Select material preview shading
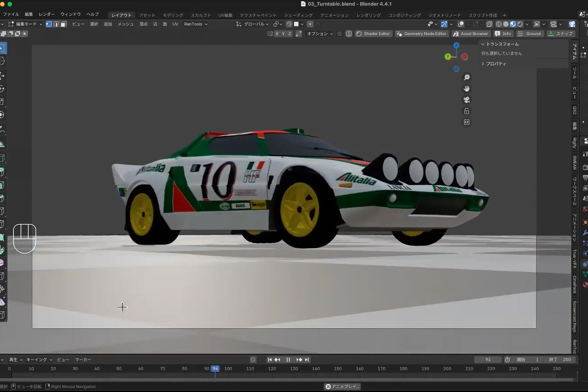Viewport: 588px width, 392px height. pyautogui.click(x=513, y=24)
